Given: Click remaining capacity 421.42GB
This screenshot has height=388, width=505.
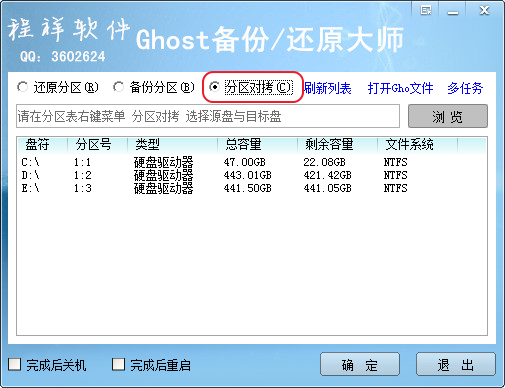Looking at the screenshot, I should tap(327, 175).
